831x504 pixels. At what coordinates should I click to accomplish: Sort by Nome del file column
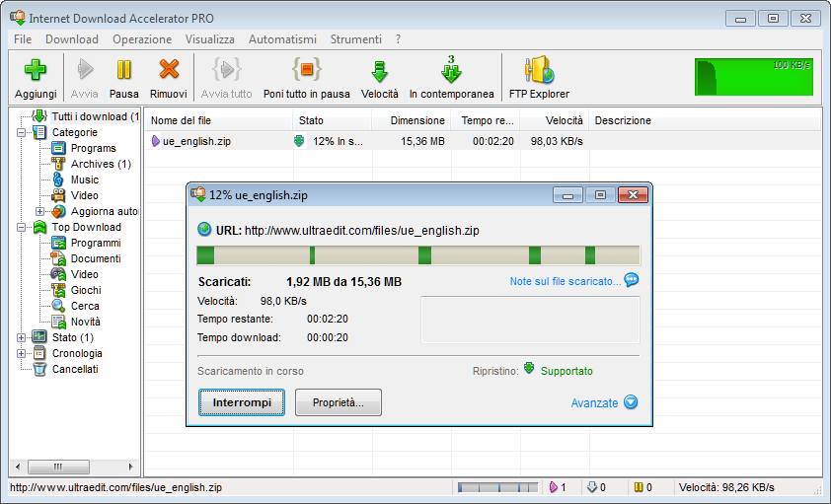pos(218,120)
